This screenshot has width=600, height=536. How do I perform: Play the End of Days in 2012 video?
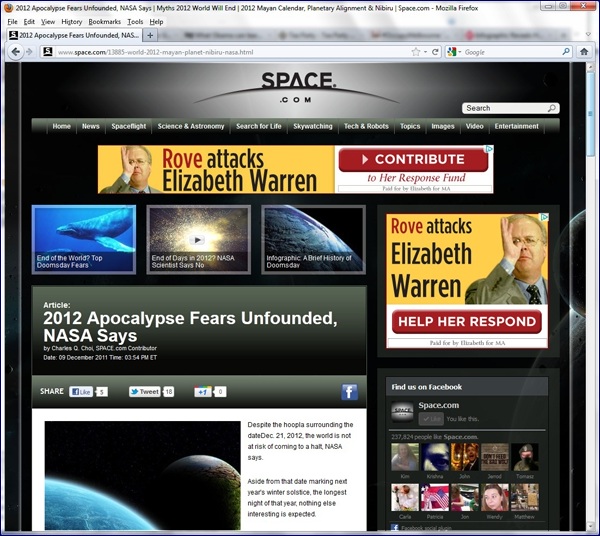tap(197, 240)
